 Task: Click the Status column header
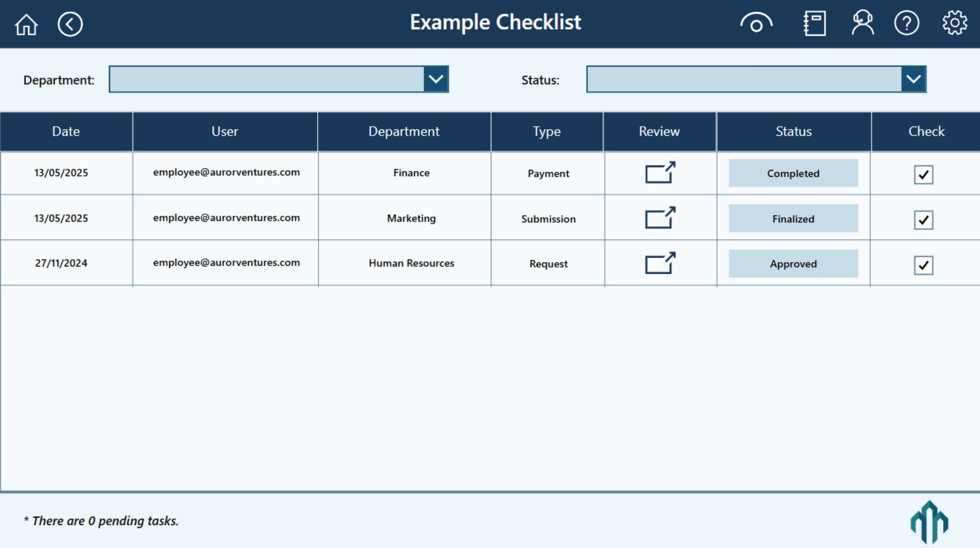793,131
